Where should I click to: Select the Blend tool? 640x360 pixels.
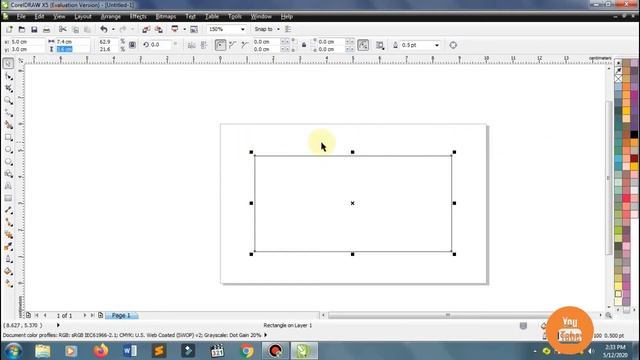tap(8, 235)
